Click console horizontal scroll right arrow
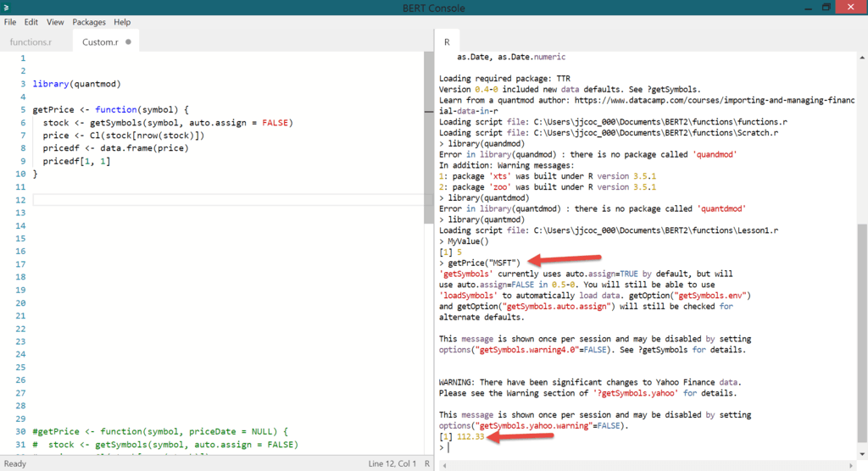868x471 pixels. coord(851,465)
